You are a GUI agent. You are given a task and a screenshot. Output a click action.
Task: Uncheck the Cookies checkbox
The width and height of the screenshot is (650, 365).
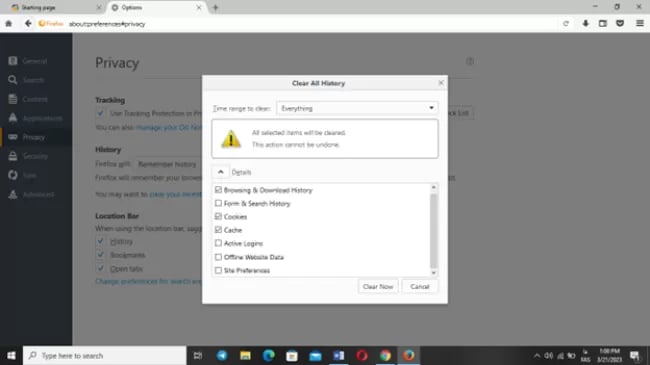218,217
